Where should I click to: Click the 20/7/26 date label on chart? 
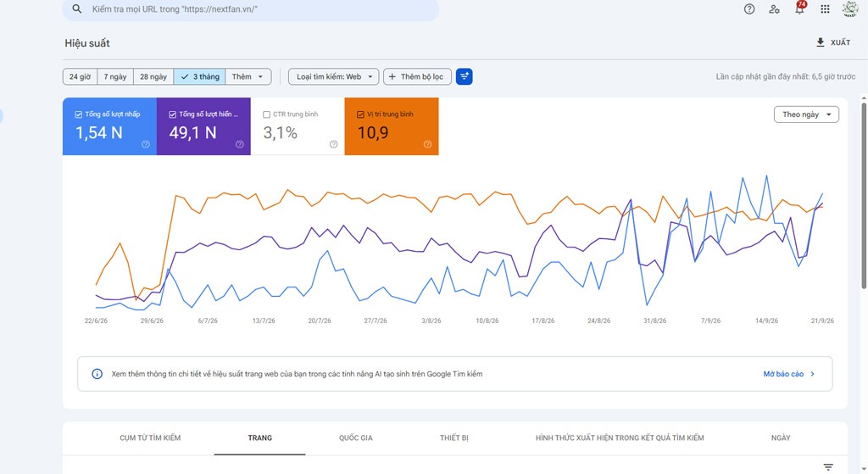coord(320,321)
